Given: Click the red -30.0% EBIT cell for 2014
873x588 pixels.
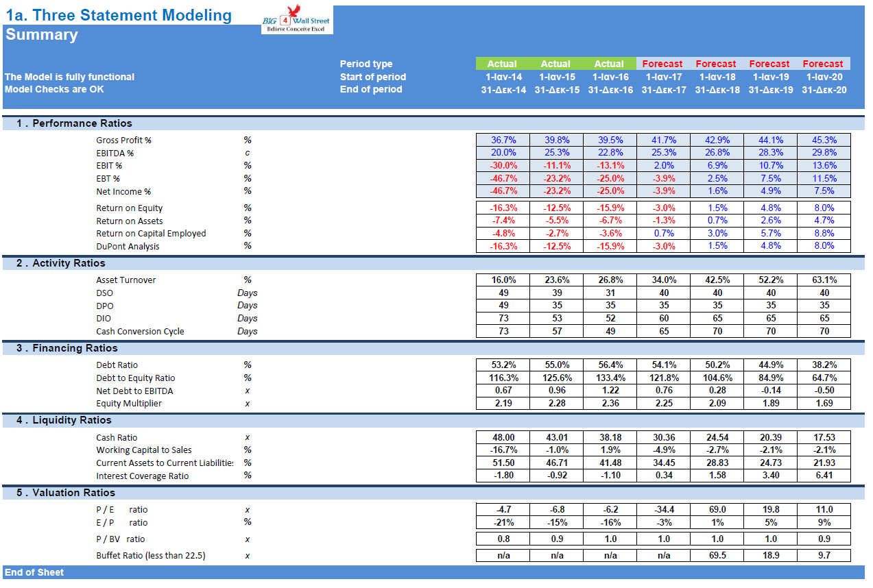Looking at the screenshot, I should [503, 165].
